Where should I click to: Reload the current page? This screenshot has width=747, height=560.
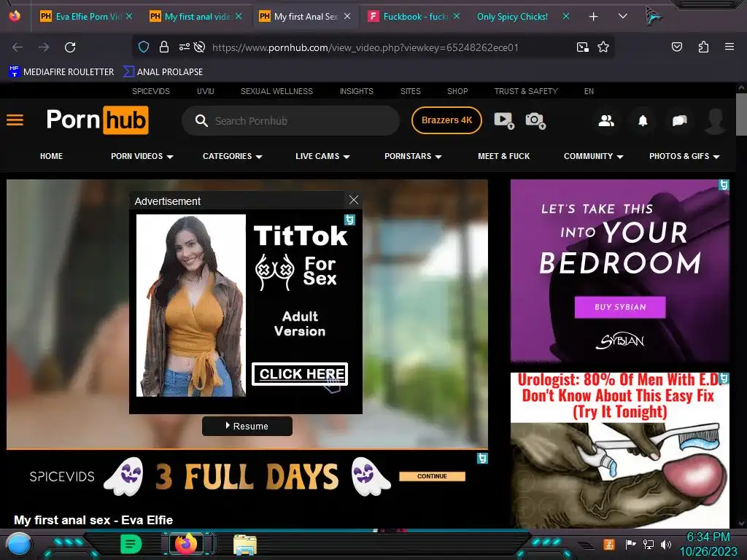pos(70,47)
